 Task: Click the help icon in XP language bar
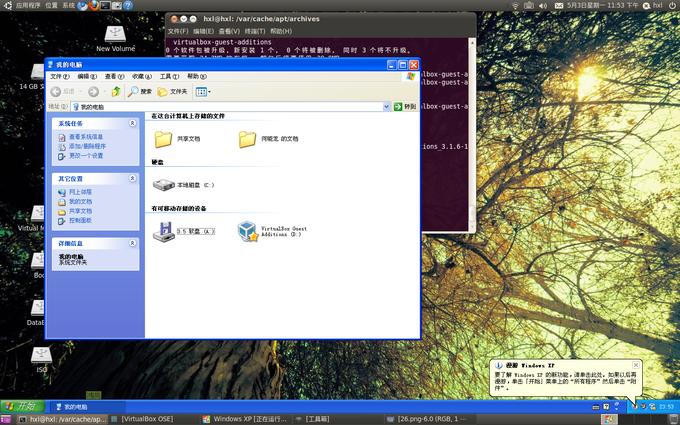click(606, 407)
